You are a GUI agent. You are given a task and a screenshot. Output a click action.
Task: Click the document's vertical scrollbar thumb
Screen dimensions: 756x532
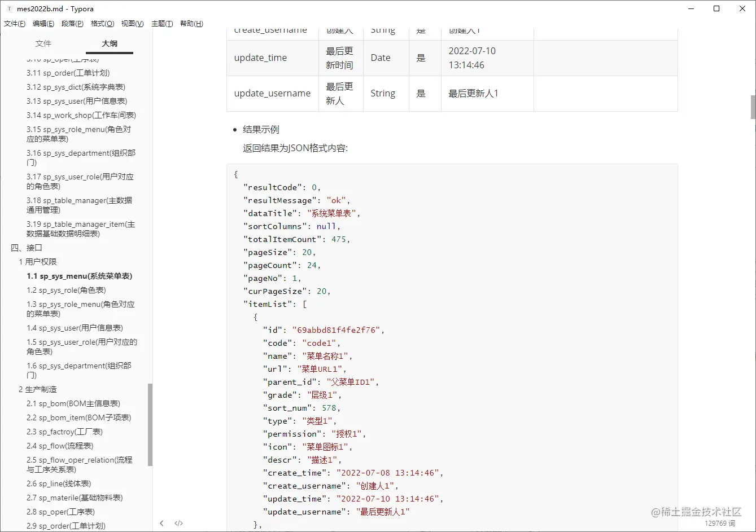(x=753, y=107)
